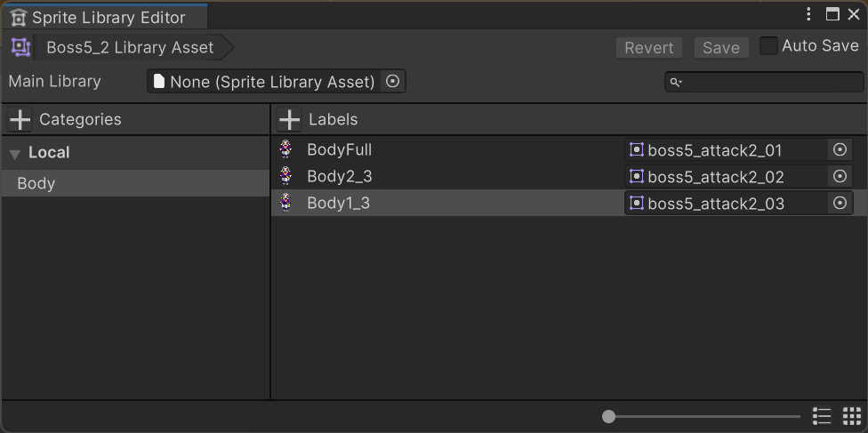Switch to grid view layout
The width and height of the screenshot is (868, 433).
pos(852,416)
